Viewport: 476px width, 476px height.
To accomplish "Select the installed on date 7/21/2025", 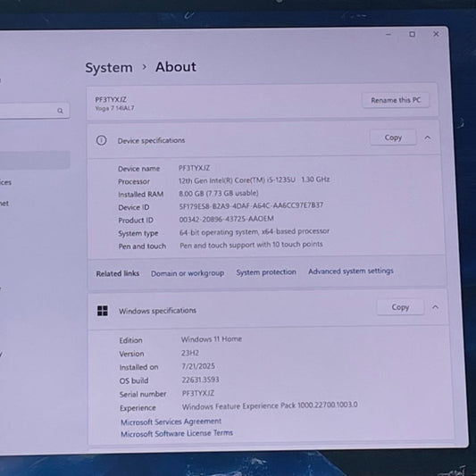I will coord(198,366).
